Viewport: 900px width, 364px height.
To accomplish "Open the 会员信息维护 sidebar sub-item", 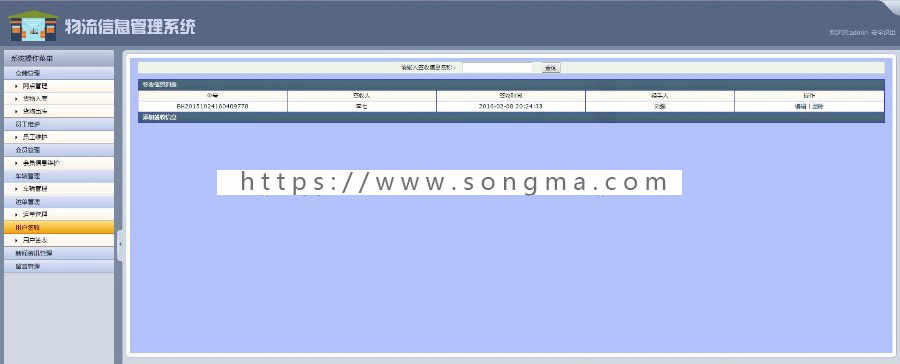I will pyautogui.click(x=59, y=163).
